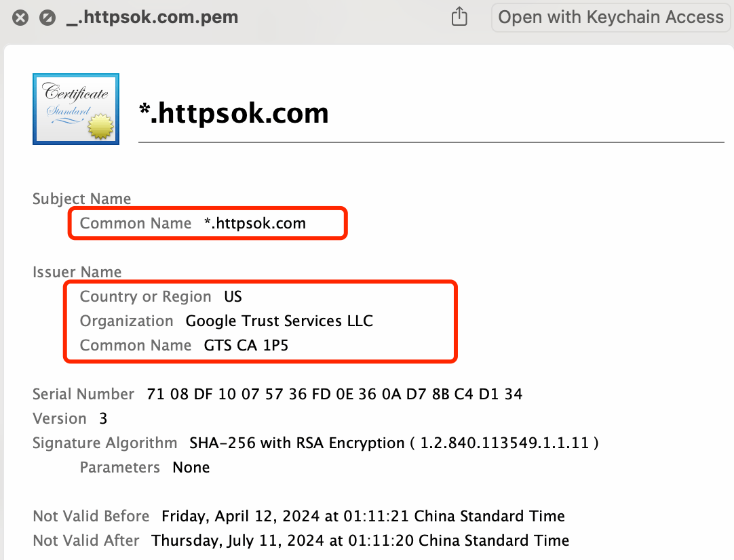Screen dimensions: 734x560
Task: Click the Certificate Standard thumbnail icon
Action: point(76,109)
